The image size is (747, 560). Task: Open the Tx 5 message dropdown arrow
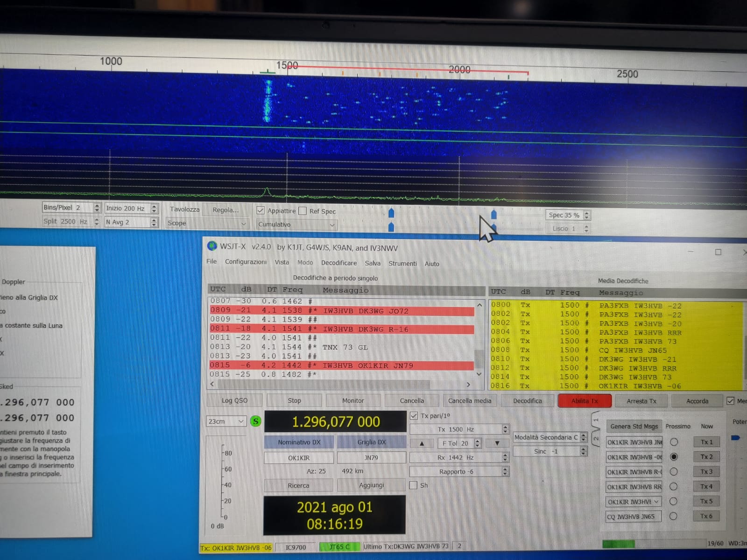[657, 502]
